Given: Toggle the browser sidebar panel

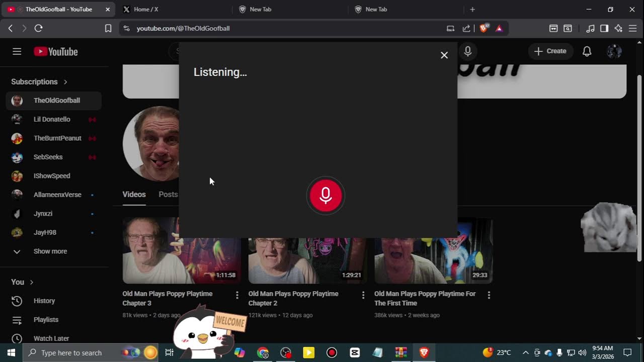Looking at the screenshot, I should point(604,28).
